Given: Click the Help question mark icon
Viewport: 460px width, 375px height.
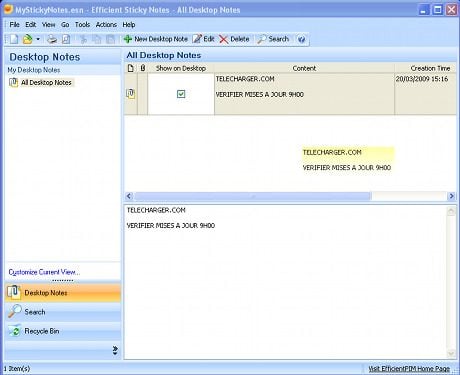Looking at the screenshot, I should 302,40.
